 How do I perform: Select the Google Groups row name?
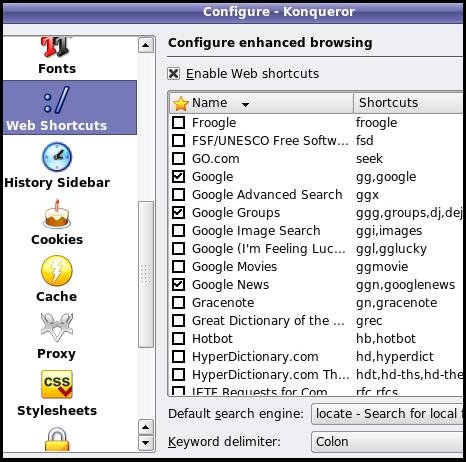click(236, 213)
